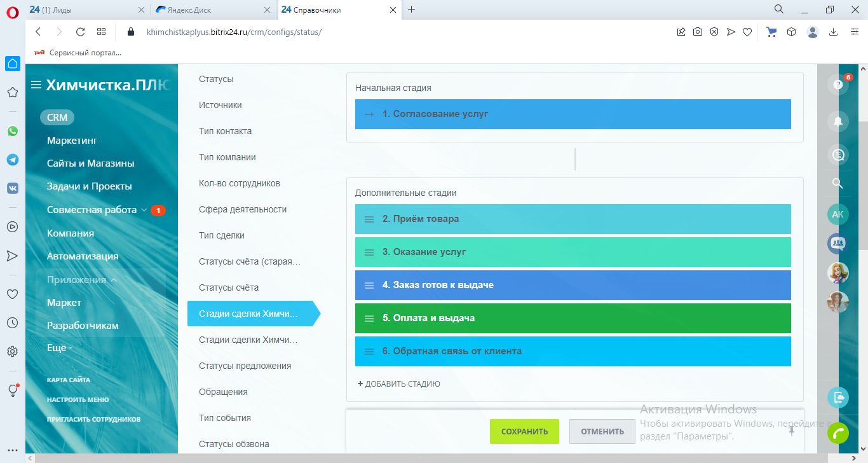
Task: Open the shopping cart icon in toolbar
Action: point(772,32)
